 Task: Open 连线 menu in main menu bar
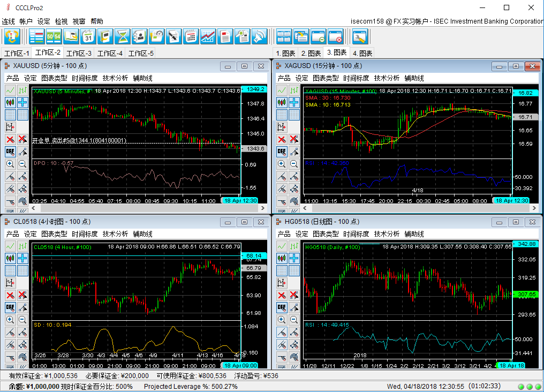pyautogui.click(x=9, y=21)
